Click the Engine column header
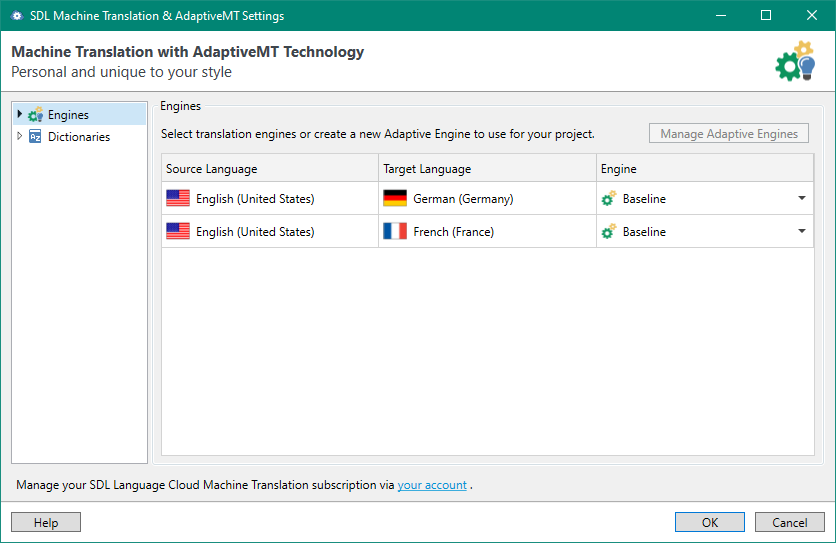836x543 pixels. tap(705, 169)
